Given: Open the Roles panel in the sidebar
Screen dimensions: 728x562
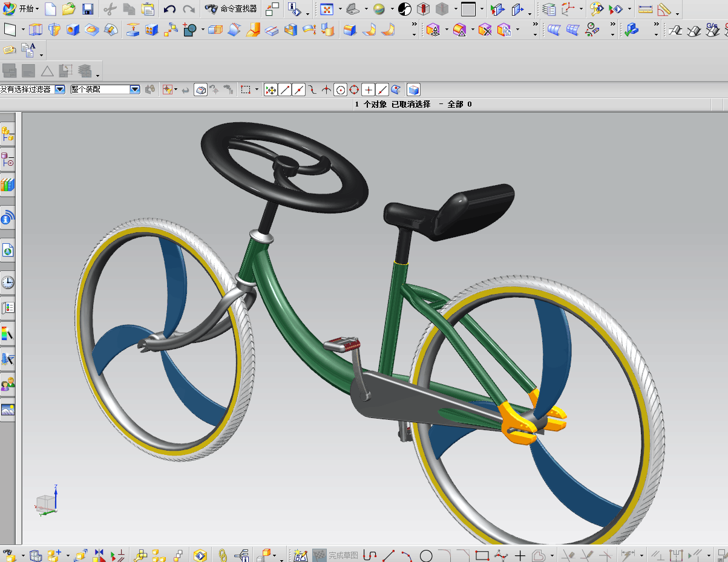Looking at the screenshot, I should point(8,384).
